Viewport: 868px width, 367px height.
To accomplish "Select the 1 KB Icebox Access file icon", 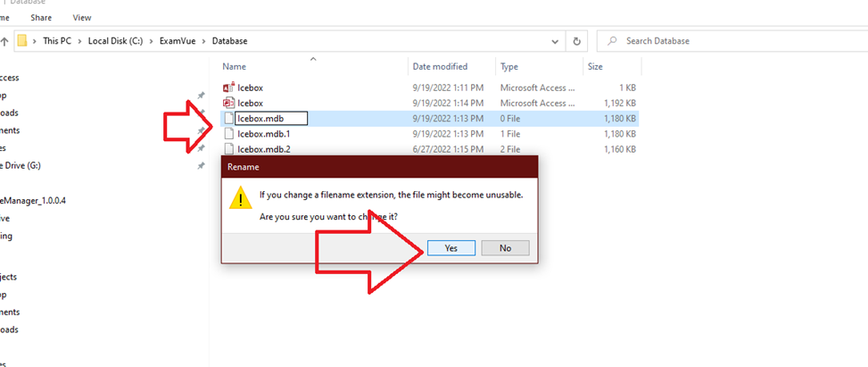I will [x=228, y=88].
